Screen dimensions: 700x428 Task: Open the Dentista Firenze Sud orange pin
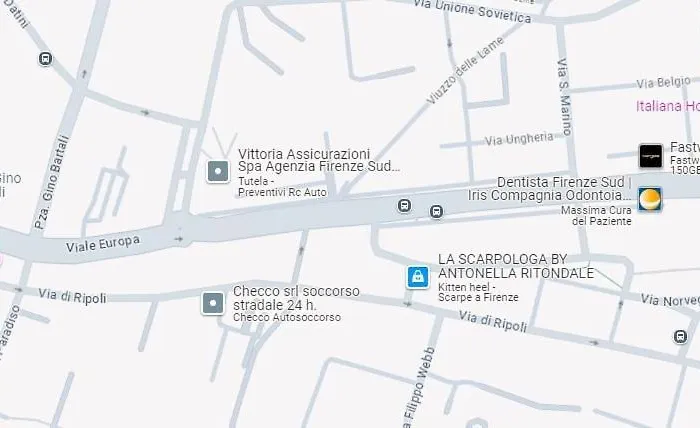650,199
